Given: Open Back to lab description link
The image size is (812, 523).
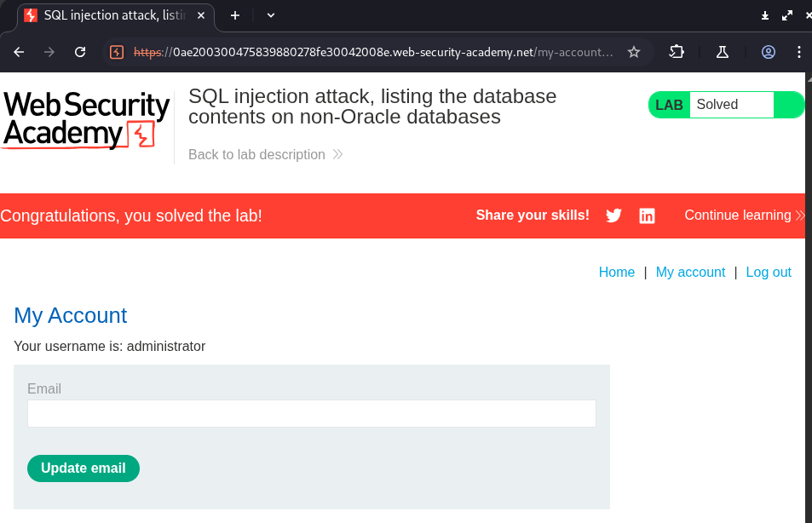Looking at the screenshot, I should tap(266, 154).
